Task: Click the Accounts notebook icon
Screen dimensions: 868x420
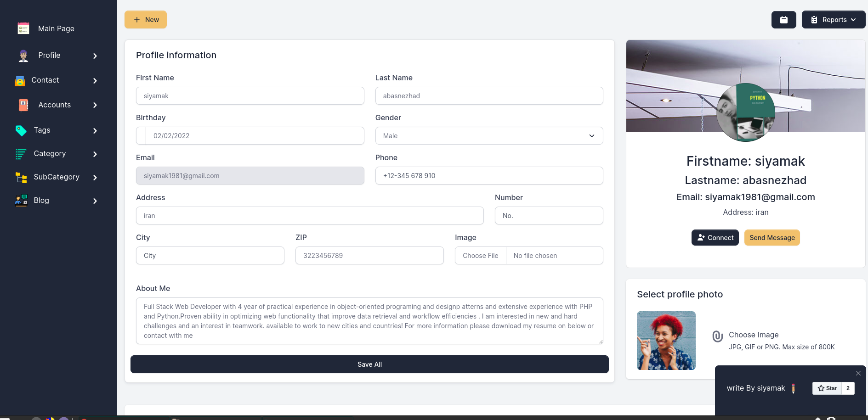Action: [x=23, y=105]
